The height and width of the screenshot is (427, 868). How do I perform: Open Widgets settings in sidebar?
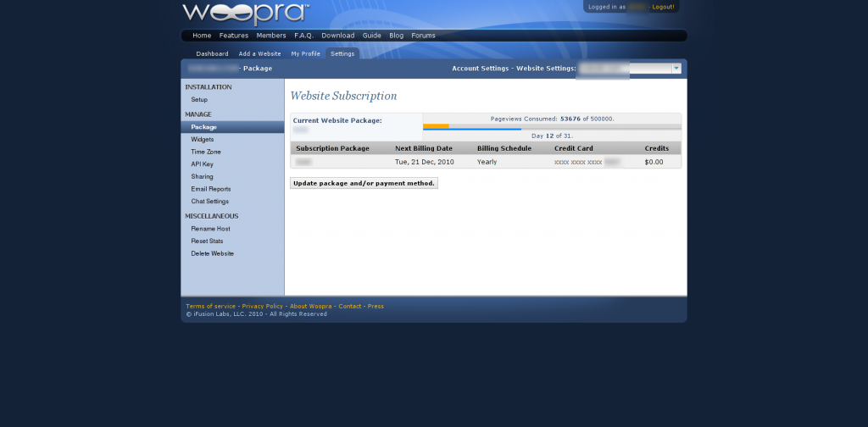coord(202,140)
